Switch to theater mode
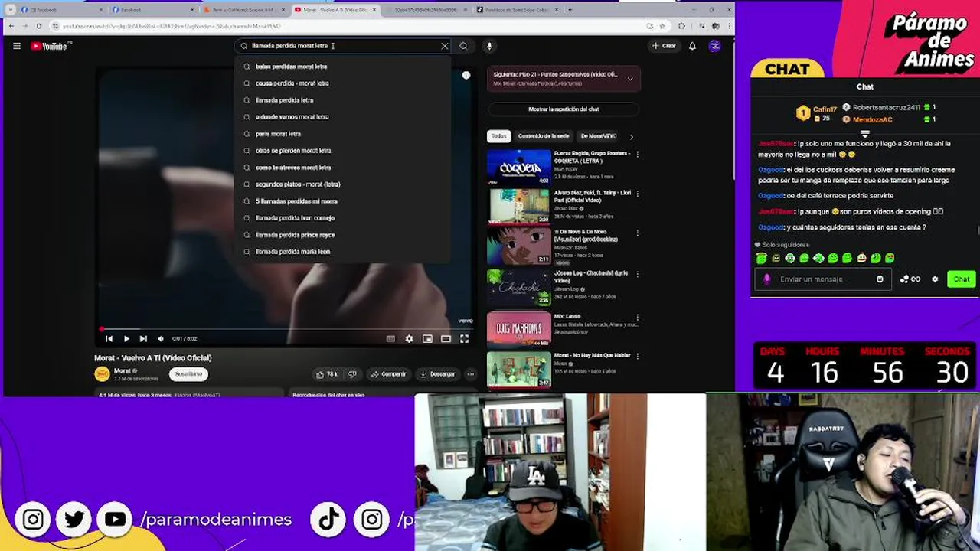The image size is (980, 551). [x=446, y=338]
